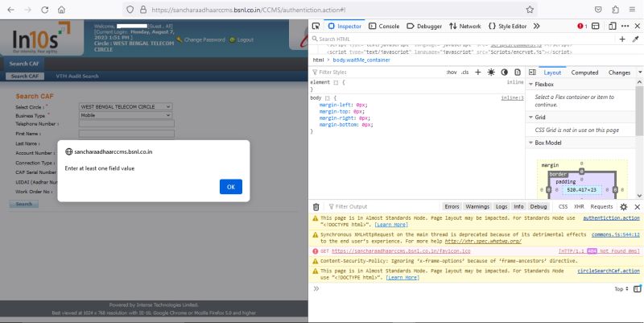Toggle Debug filter in console

(538, 206)
